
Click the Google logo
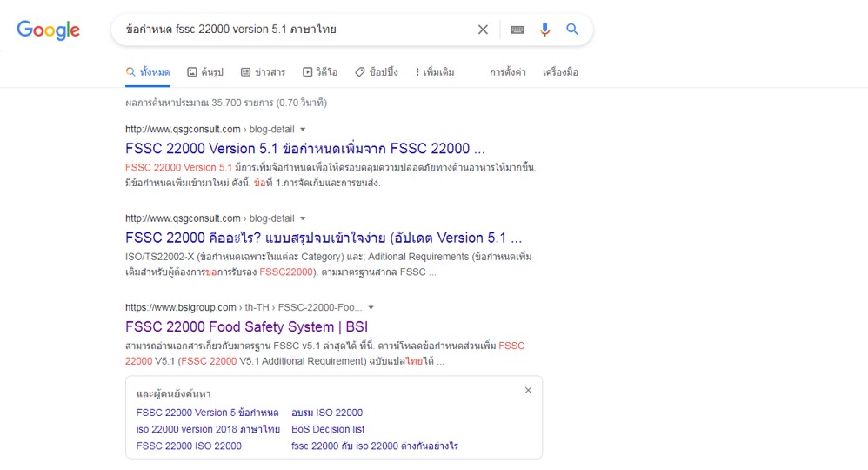point(48,30)
